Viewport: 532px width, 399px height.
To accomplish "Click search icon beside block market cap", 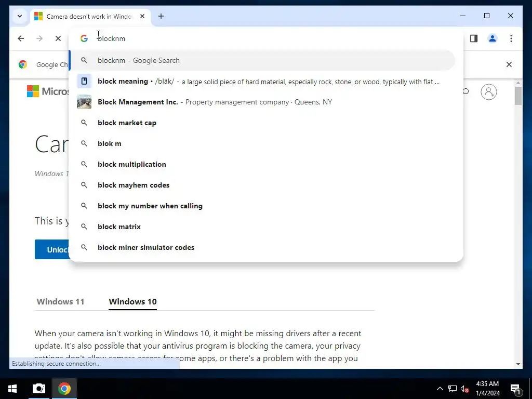I will (x=84, y=123).
